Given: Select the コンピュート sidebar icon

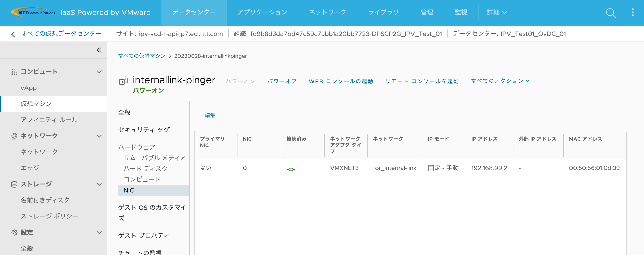Looking at the screenshot, I should [x=14, y=71].
